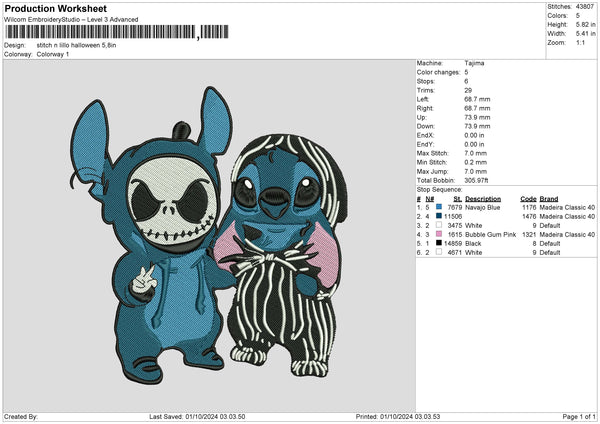Click the barcode under the worksheet title
Screen dimensions: 600x424
click(100, 31)
